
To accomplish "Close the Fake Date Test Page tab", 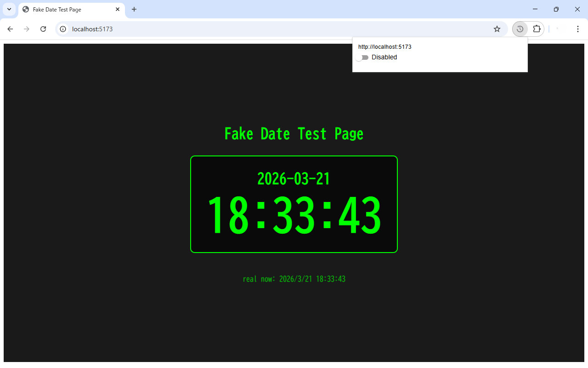I will point(118,9).
